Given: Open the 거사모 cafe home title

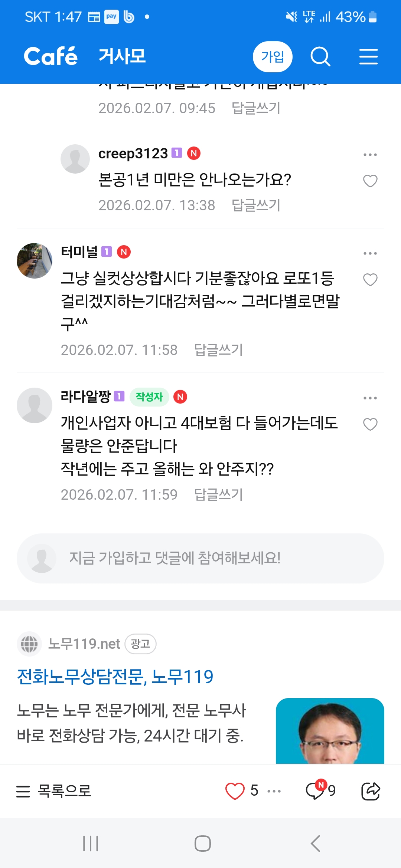Looking at the screenshot, I should click(122, 56).
